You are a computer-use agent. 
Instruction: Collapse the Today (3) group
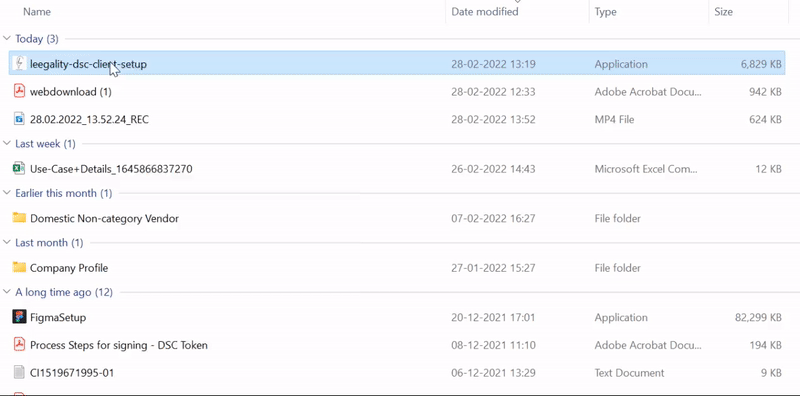tap(7, 39)
